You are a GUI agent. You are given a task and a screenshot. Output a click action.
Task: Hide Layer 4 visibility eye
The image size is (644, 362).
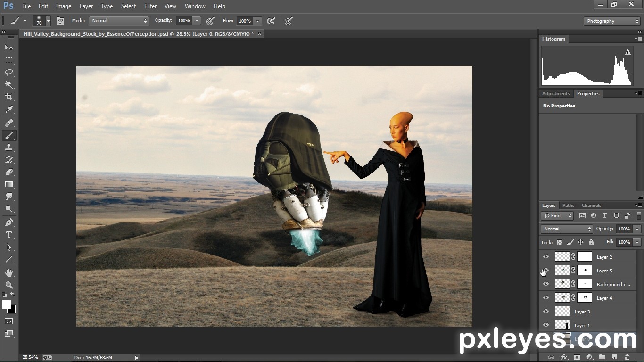pyautogui.click(x=546, y=298)
